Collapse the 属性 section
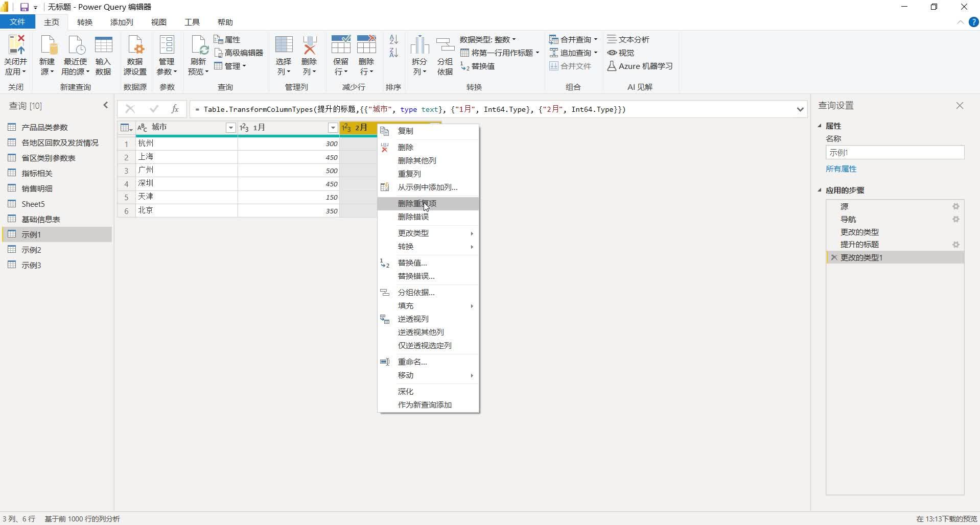Image resolution: width=980 pixels, height=525 pixels. [x=820, y=126]
